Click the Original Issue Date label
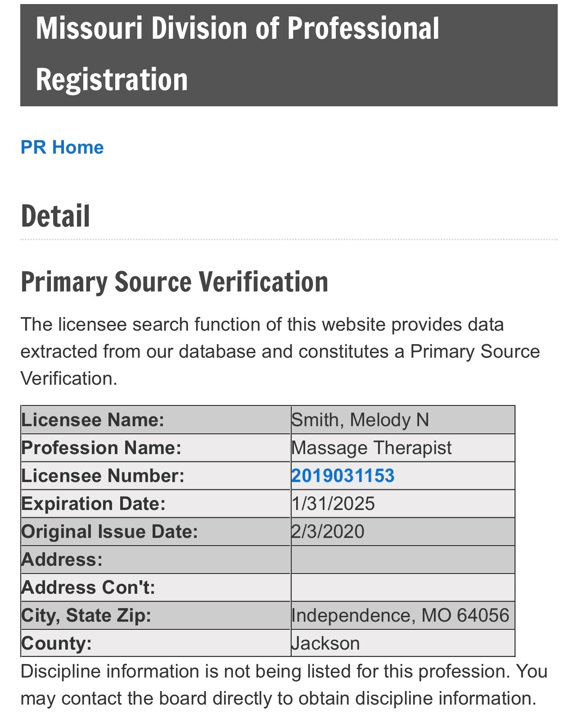578x728 pixels. (x=110, y=532)
